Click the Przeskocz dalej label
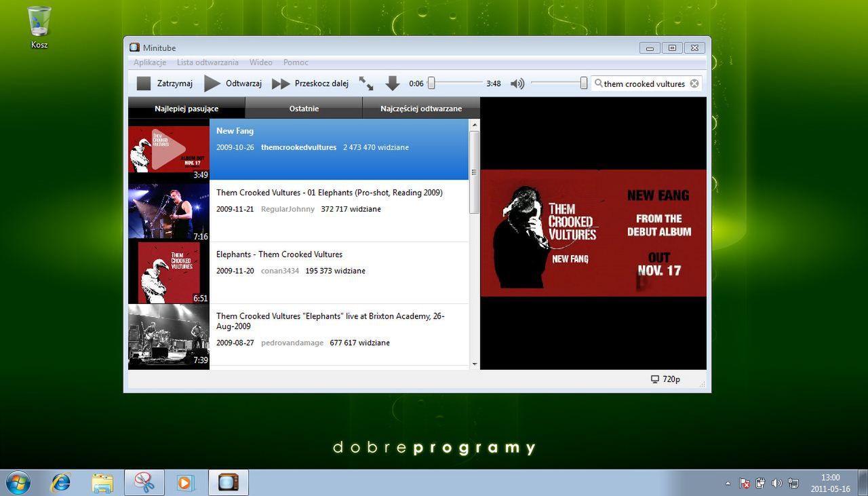 (x=321, y=83)
